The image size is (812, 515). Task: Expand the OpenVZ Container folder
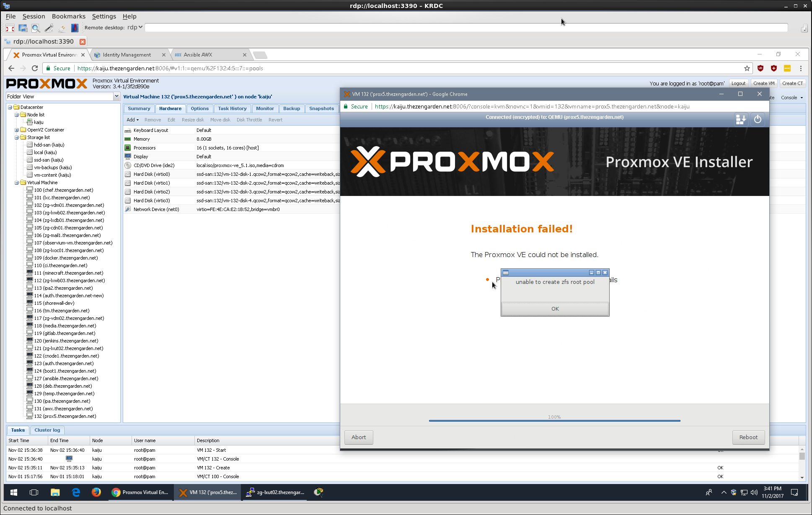point(16,130)
